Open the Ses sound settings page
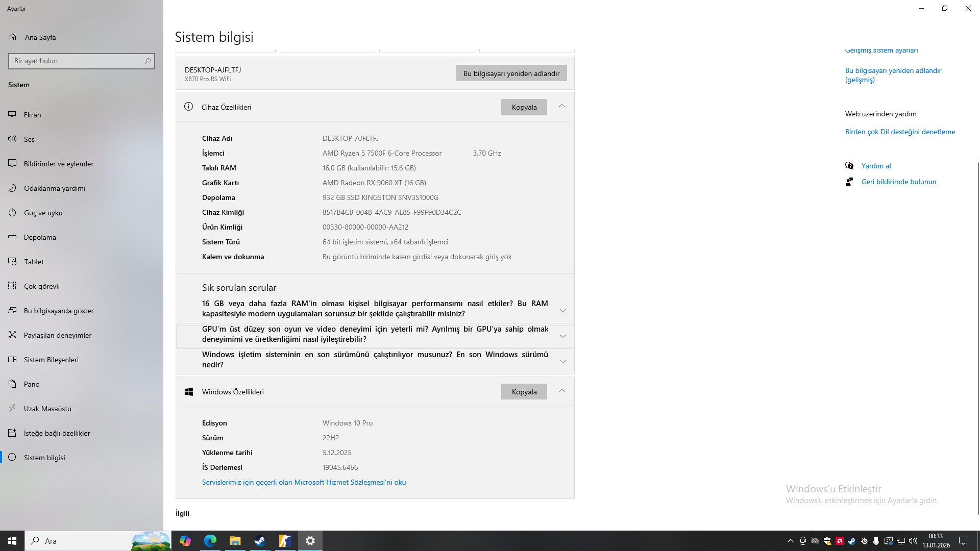This screenshot has width=980, height=551. [x=82, y=139]
